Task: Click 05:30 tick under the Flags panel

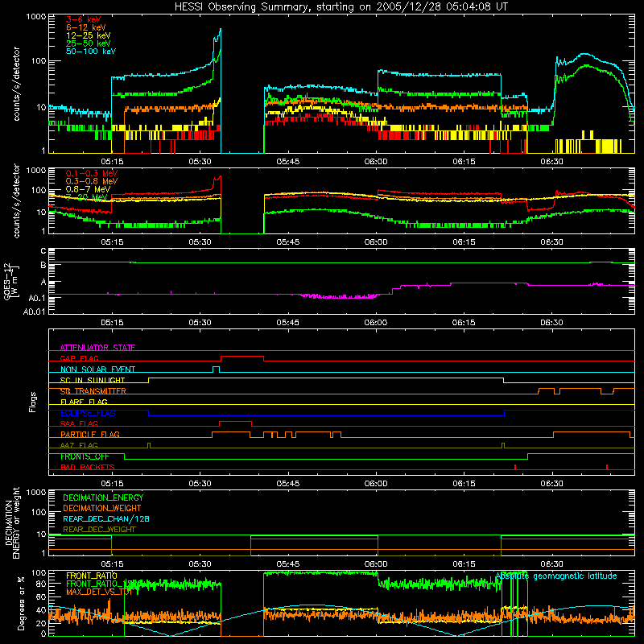Action: coord(200,484)
